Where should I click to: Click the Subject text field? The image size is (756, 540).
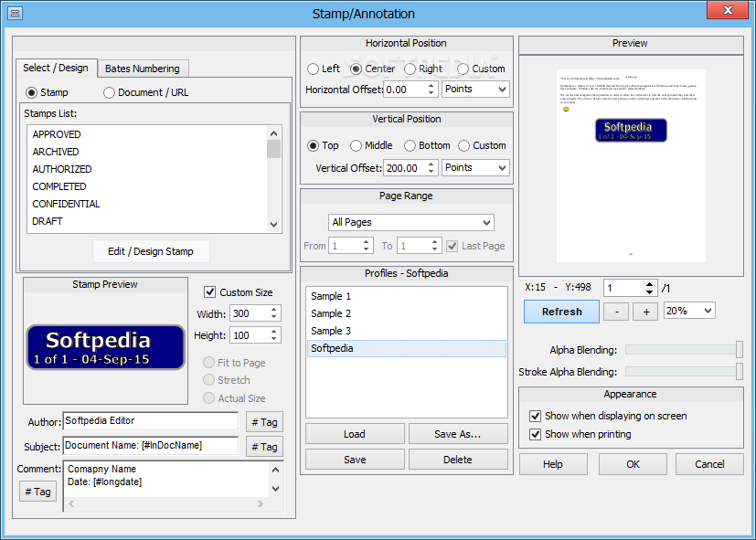[151, 446]
